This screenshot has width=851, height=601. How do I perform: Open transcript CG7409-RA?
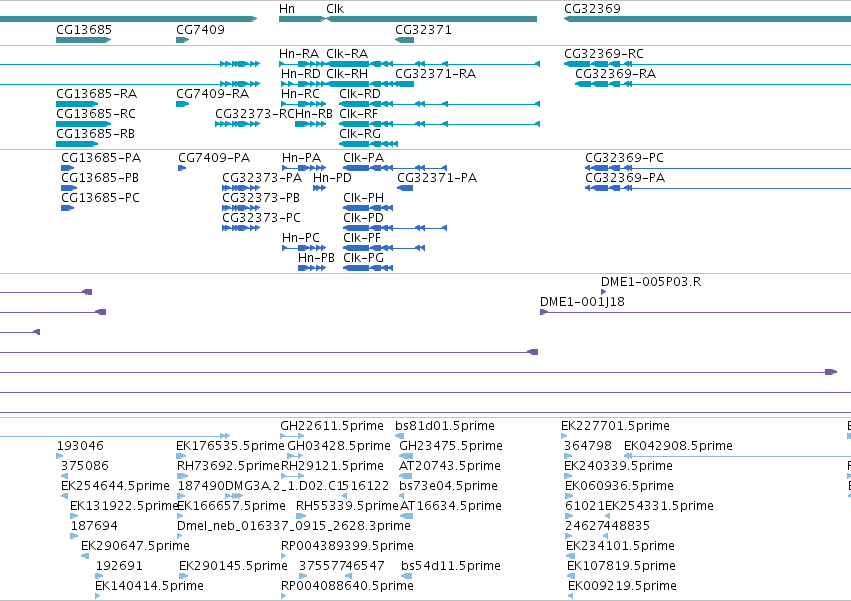click(x=213, y=94)
